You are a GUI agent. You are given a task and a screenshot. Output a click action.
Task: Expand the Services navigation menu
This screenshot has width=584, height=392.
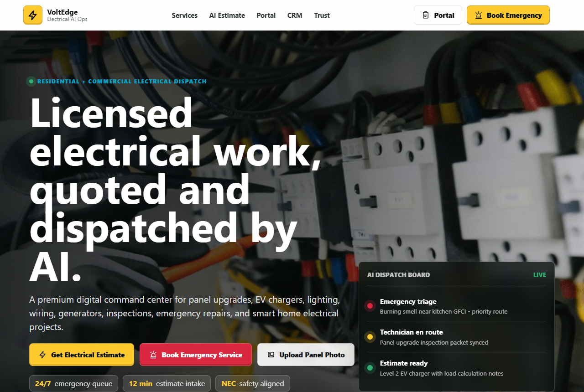pos(184,15)
